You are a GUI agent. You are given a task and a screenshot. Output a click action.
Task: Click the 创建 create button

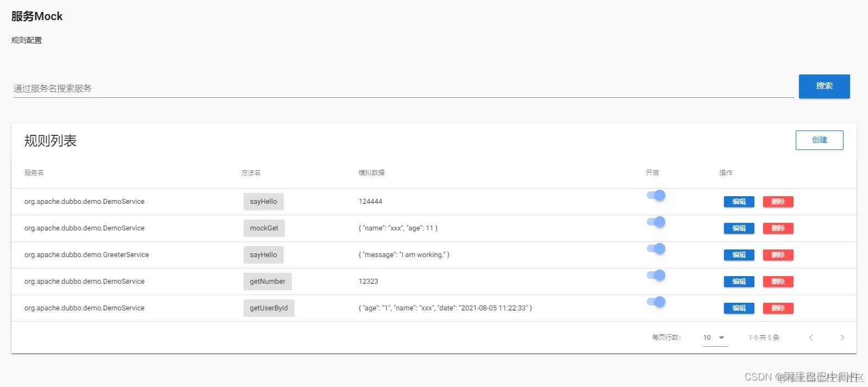coord(819,140)
